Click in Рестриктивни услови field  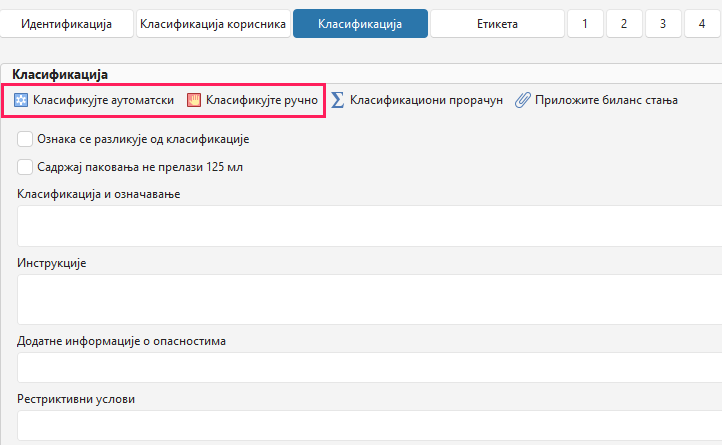click(369, 425)
